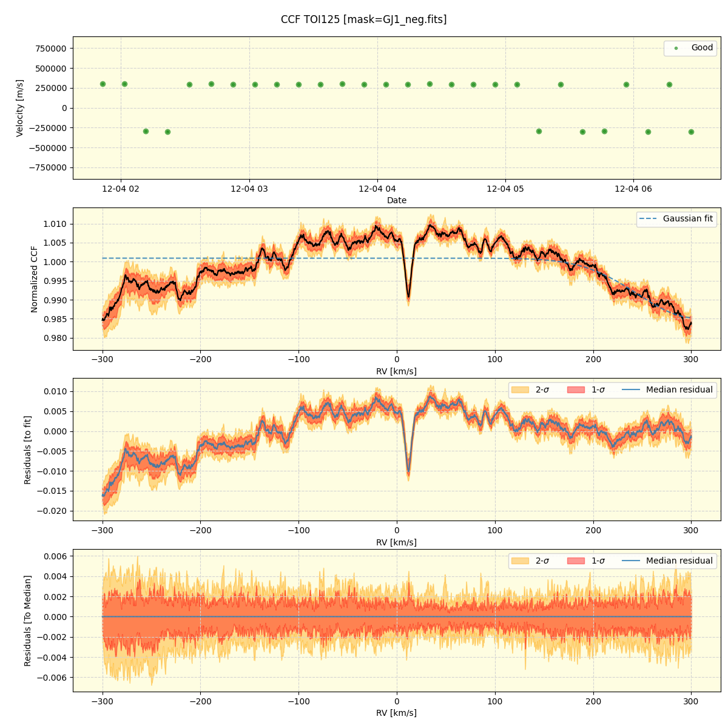The height and width of the screenshot is (728, 728).
Task: Click 'RV [km/s]' label under the Normalized CCF plot
Action: pyautogui.click(x=397, y=371)
